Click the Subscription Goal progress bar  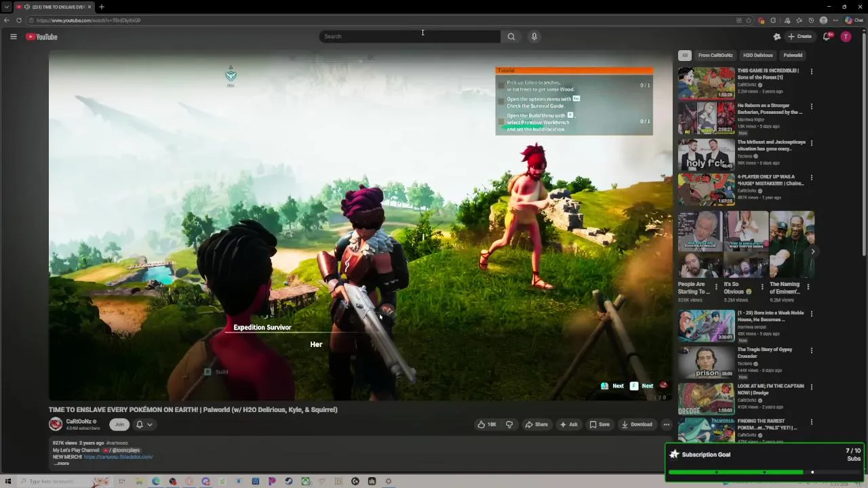(764, 472)
